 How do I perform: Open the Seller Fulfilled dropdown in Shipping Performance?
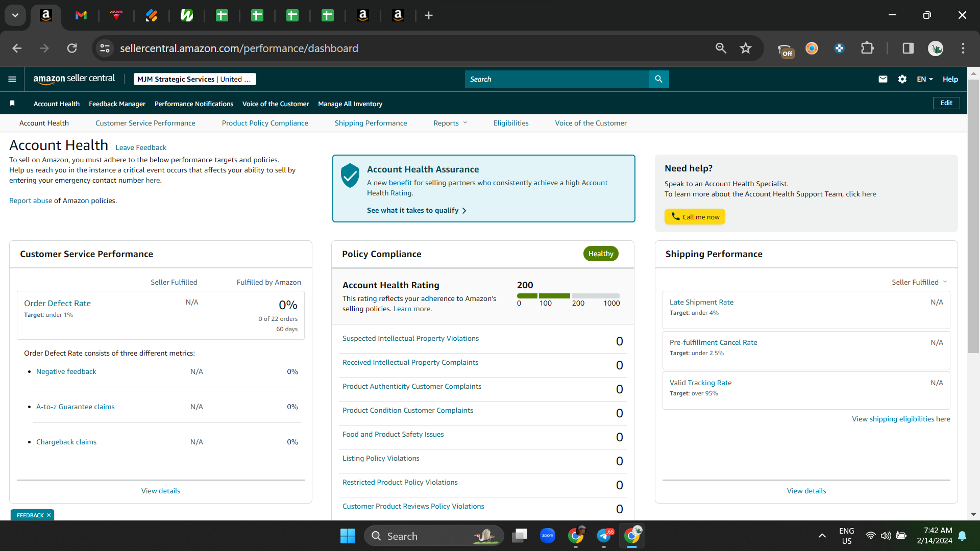pos(919,282)
